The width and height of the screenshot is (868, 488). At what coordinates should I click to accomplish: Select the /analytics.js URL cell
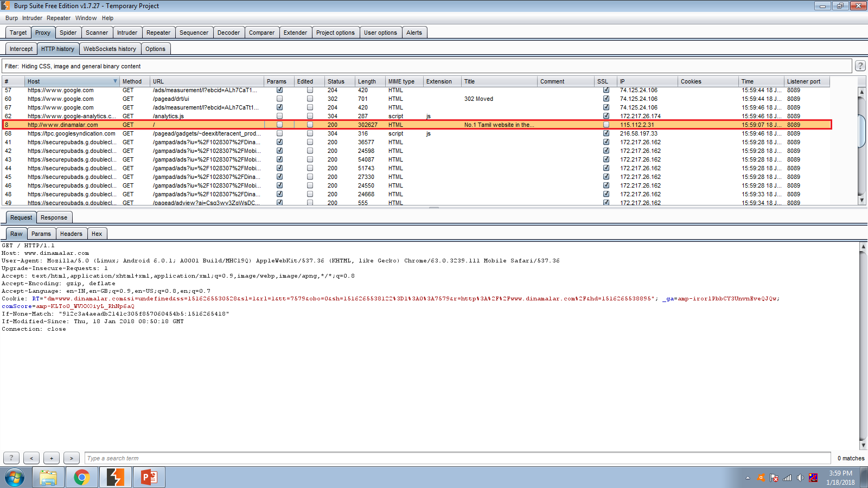[168, 116]
